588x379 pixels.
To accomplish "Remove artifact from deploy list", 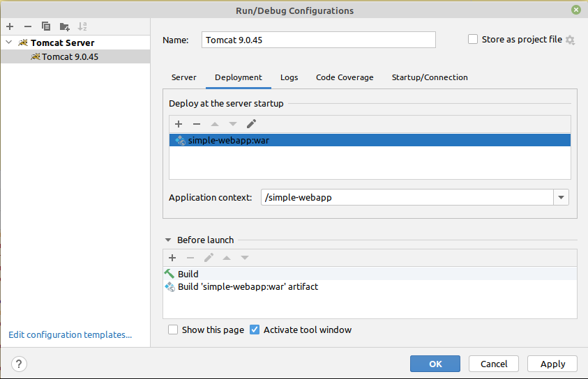I will (197, 124).
